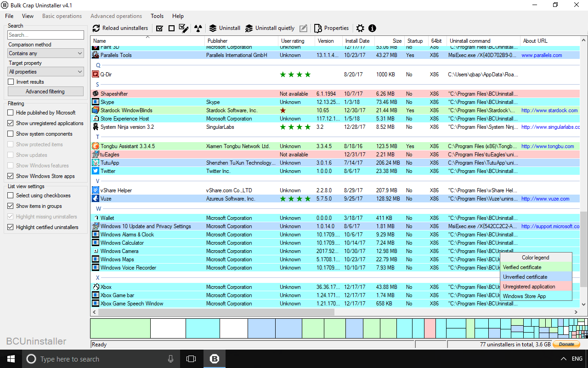588x368 pixels.
Task: Open the Tools menu
Action: [157, 16]
